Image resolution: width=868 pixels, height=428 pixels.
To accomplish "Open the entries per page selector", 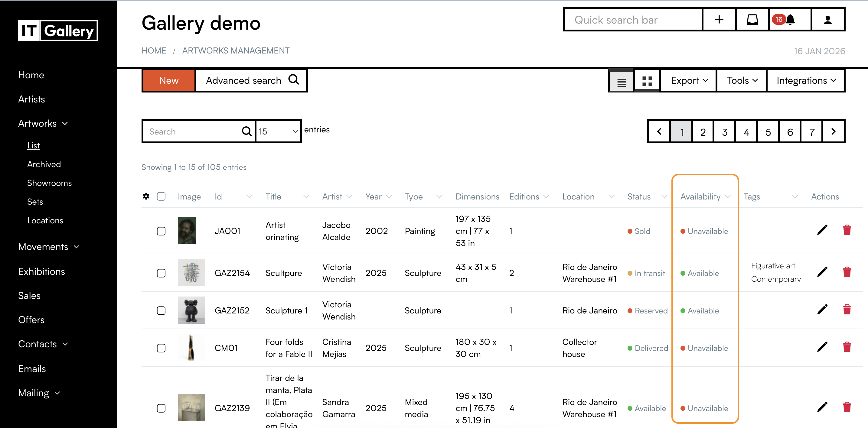I will click(x=278, y=132).
